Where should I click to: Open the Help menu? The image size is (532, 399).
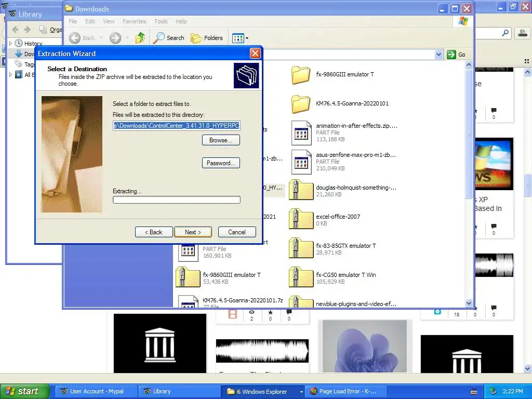coord(181,21)
